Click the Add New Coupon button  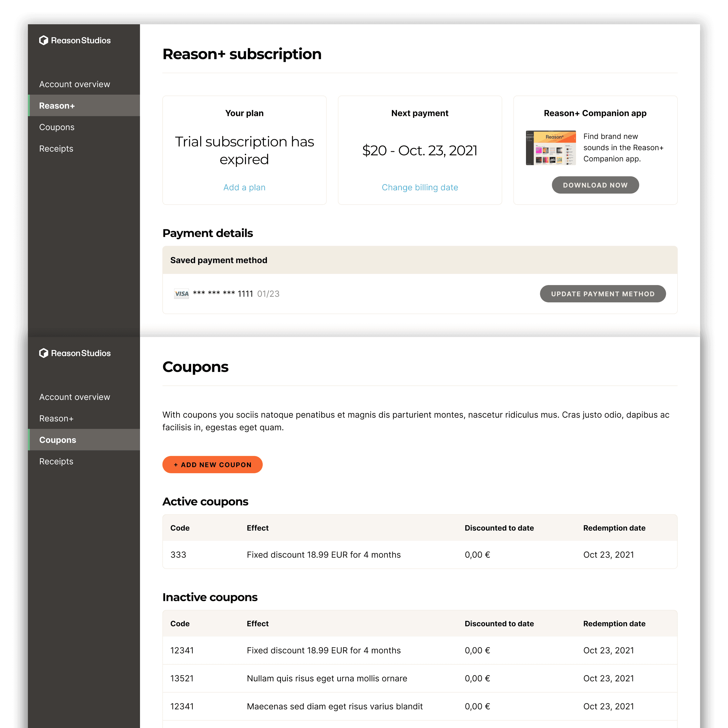coord(213,465)
